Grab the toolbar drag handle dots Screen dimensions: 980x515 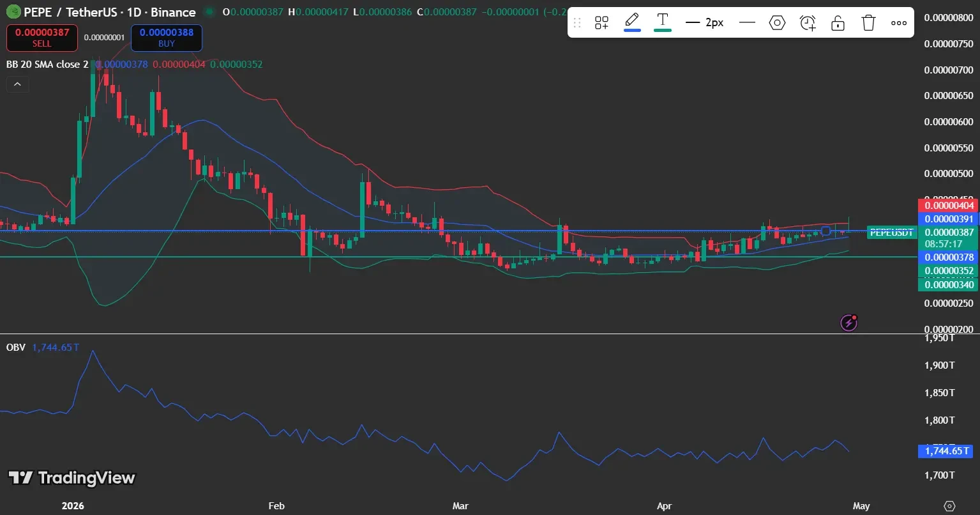577,23
